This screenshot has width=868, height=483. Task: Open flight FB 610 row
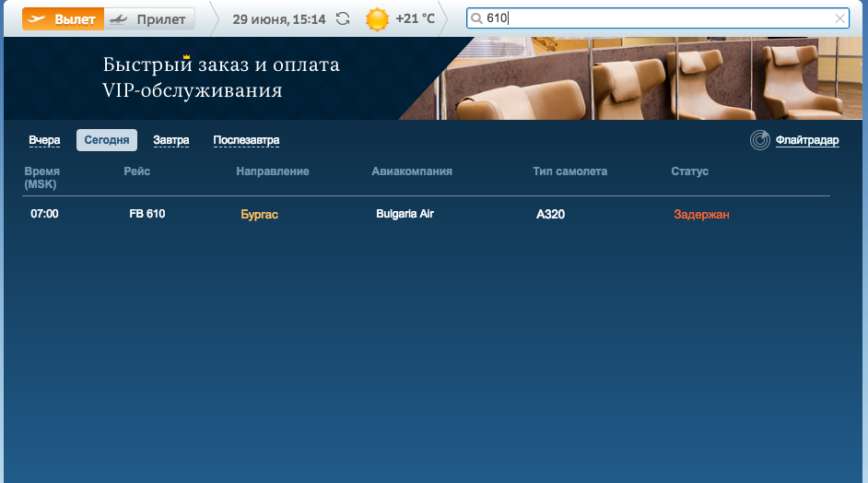[x=147, y=214]
